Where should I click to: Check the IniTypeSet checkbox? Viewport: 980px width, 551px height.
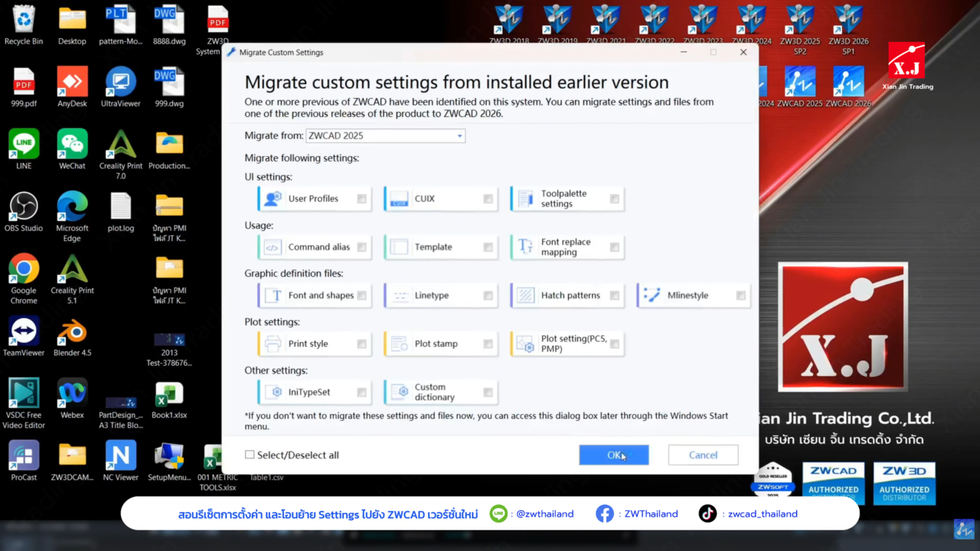361,393
